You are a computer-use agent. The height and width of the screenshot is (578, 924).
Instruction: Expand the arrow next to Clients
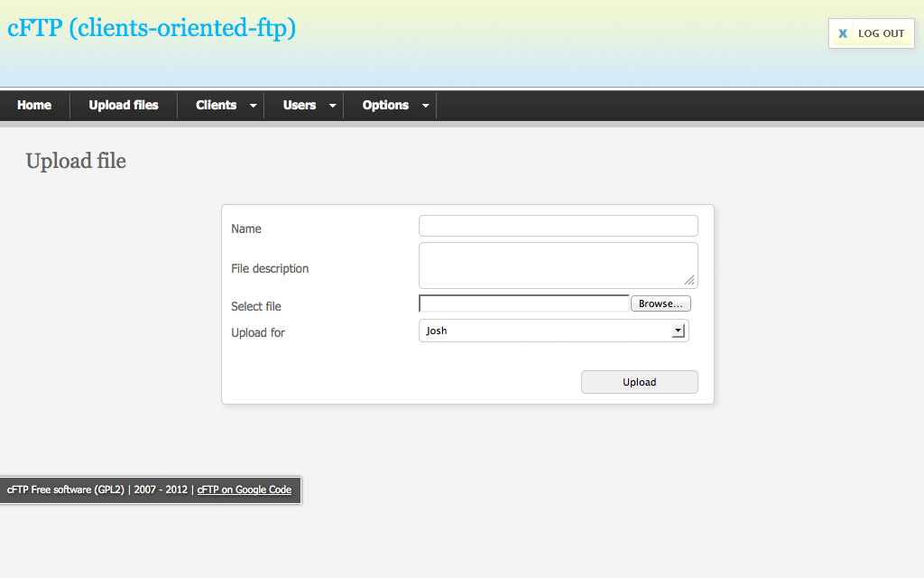pyautogui.click(x=253, y=107)
